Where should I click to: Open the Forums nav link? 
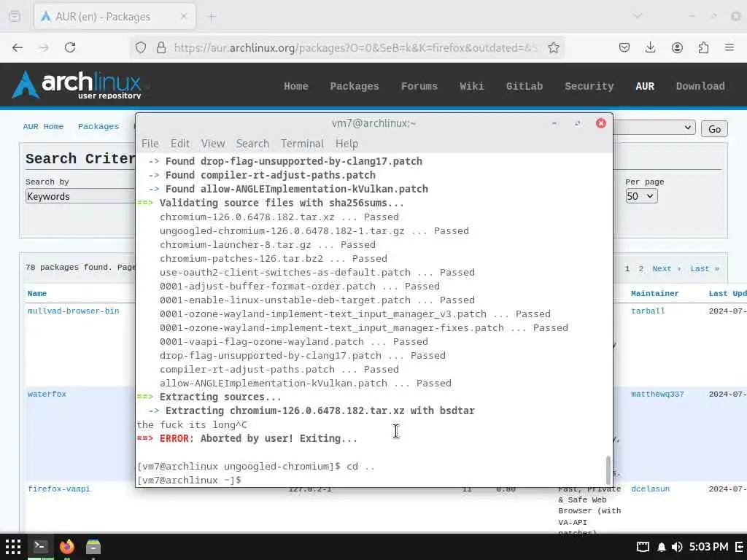419,86
